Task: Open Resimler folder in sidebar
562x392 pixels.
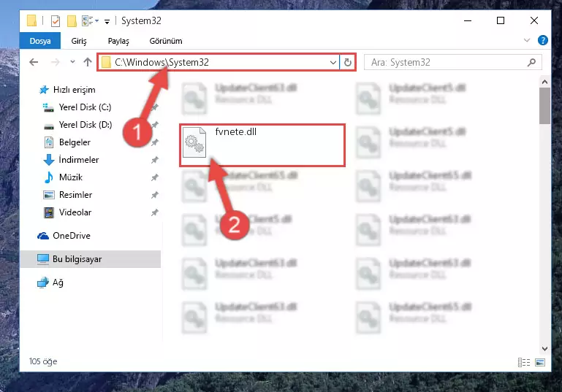Action: point(75,195)
